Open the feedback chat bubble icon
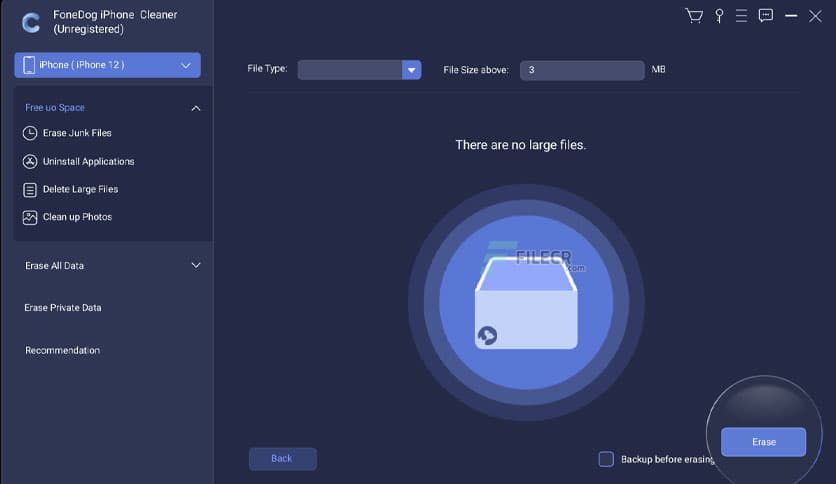 766,16
